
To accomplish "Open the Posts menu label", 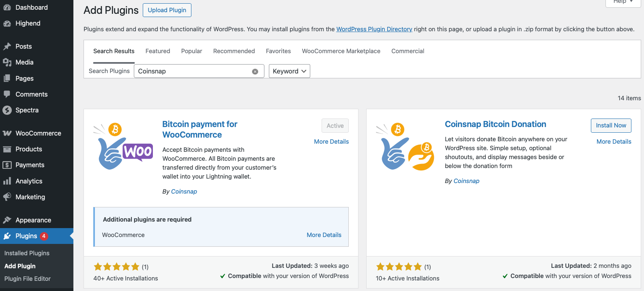I will point(24,46).
